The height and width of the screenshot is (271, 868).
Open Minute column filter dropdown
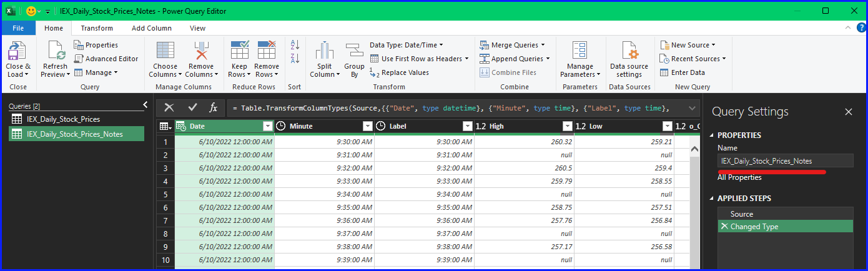point(368,126)
